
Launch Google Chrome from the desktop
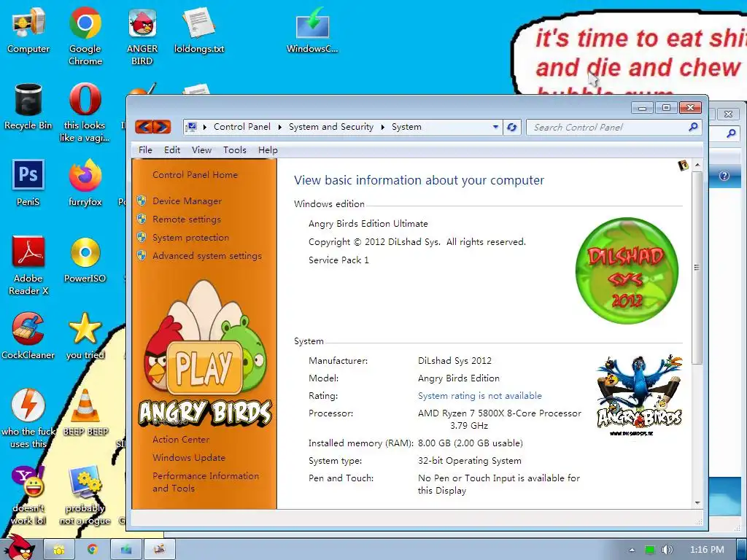pyautogui.click(x=85, y=36)
